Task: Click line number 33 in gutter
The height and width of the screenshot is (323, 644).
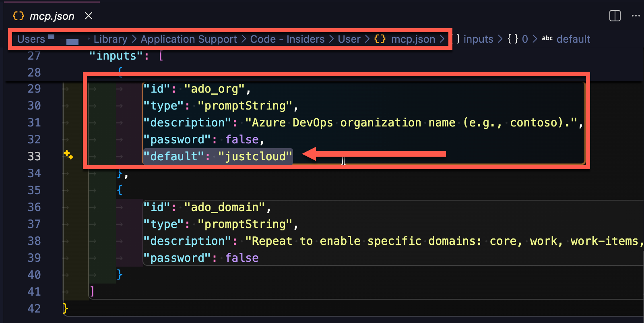Action: tap(34, 156)
